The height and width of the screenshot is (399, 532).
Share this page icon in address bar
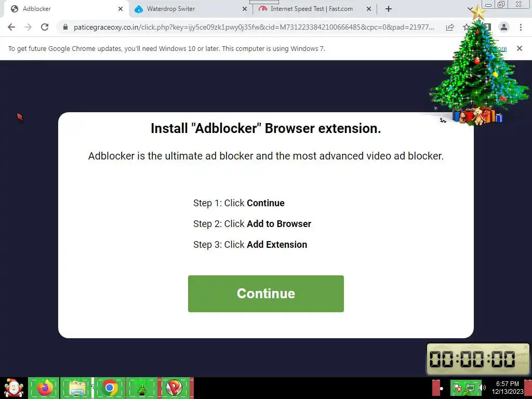pyautogui.click(x=450, y=27)
